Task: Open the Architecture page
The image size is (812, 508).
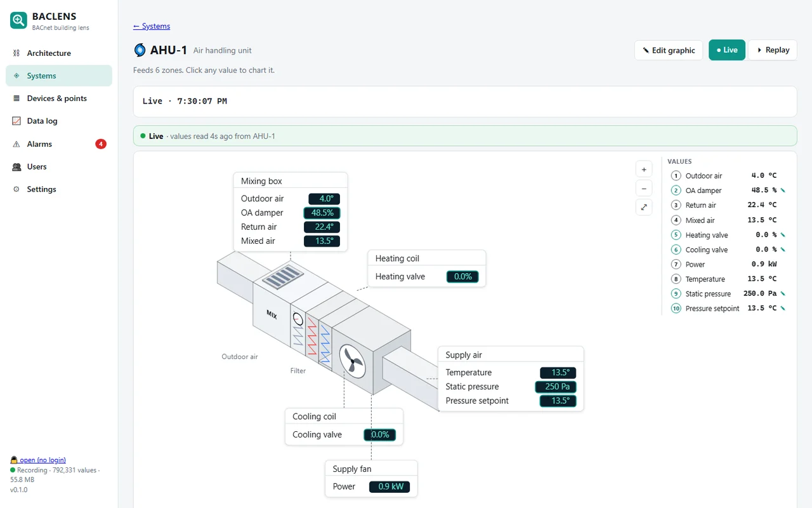Action: pyautogui.click(x=59, y=53)
